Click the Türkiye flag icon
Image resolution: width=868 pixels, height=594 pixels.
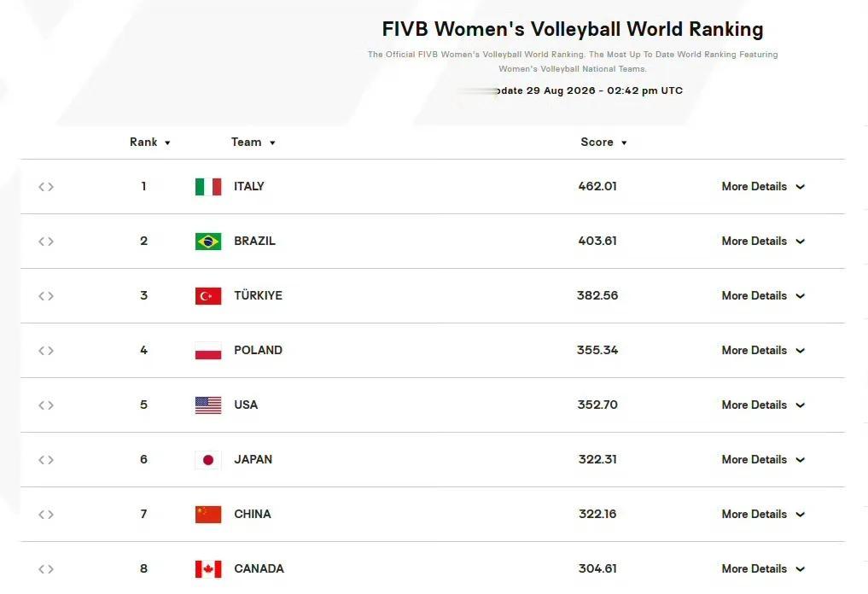[208, 295]
